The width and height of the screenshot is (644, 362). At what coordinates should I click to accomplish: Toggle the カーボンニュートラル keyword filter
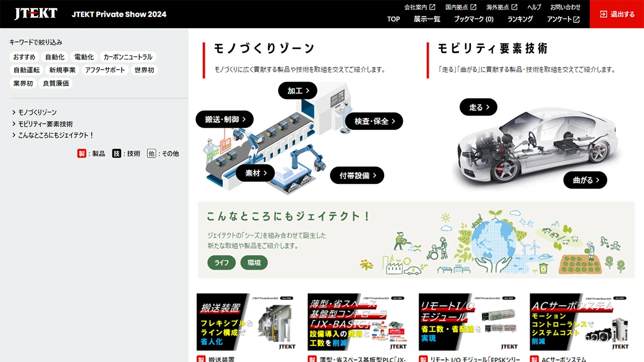click(128, 57)
